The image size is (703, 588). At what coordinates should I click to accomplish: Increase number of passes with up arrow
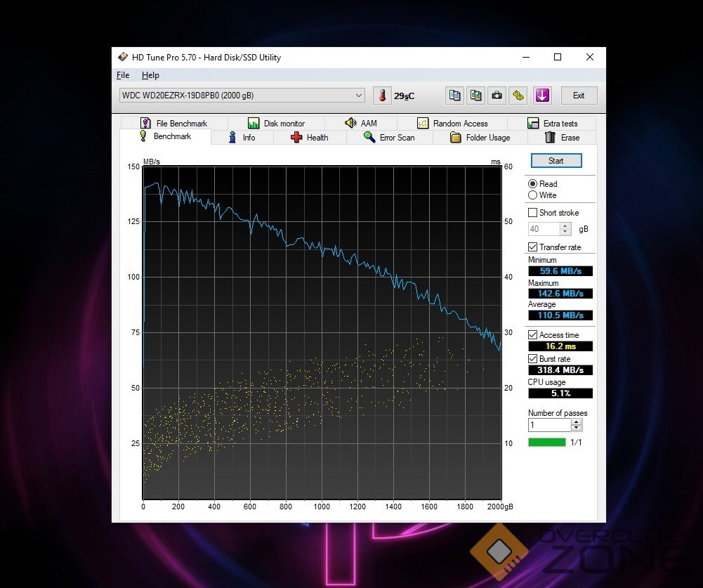coord(577,422)
